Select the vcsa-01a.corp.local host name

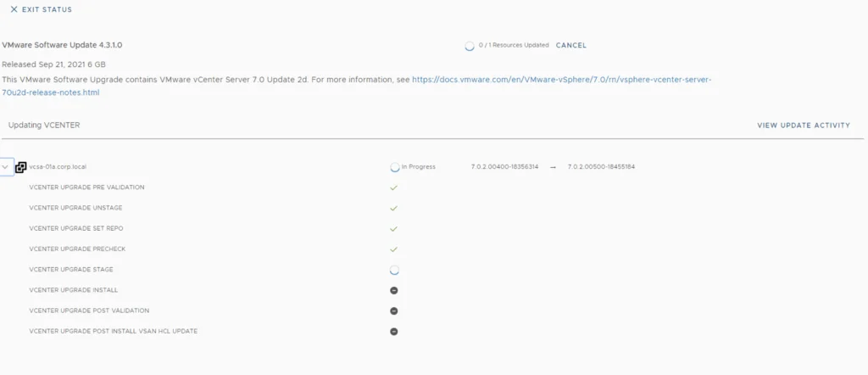pyautogui.click(x=58, y=166)
